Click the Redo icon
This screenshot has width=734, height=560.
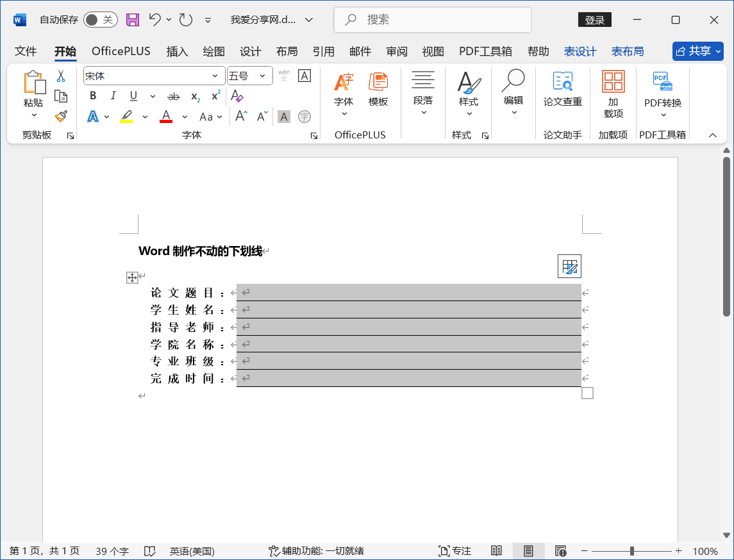click(x=186, y=20)
